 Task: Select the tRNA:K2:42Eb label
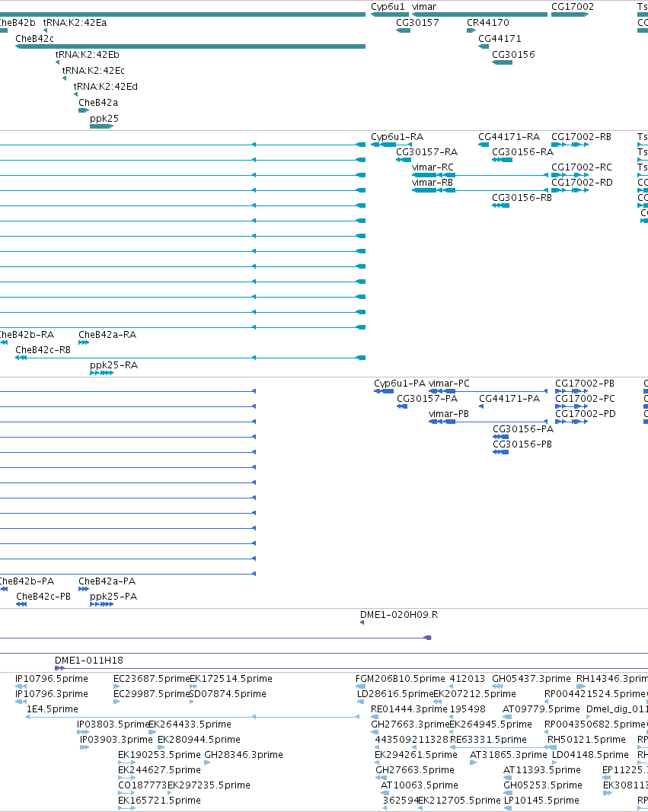[x=88, y=55]
